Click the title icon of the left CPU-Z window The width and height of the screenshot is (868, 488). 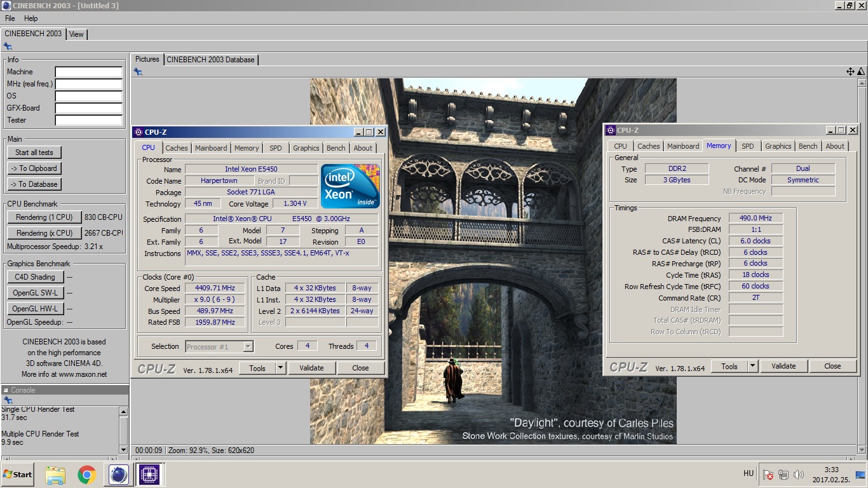(x=138, y=132)
